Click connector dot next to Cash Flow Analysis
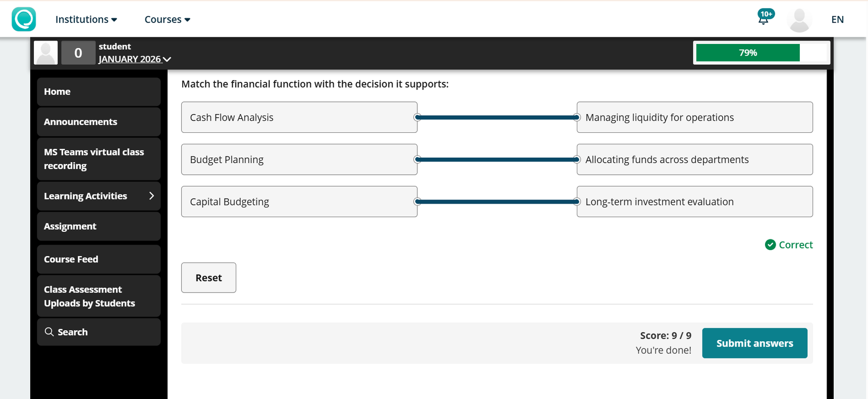Viewport: 868px width, 399px height. 417,118
